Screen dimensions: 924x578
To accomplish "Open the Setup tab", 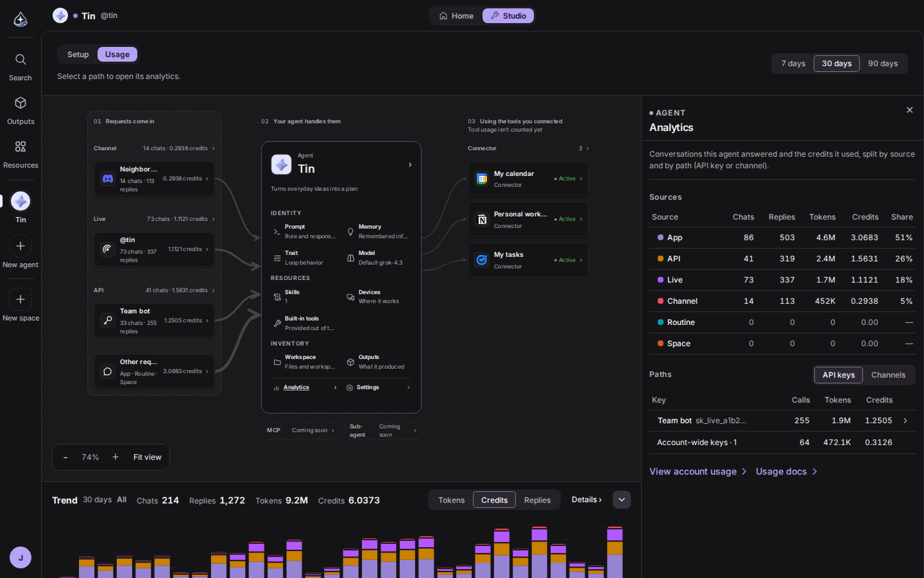I will [x=78, y=55].
